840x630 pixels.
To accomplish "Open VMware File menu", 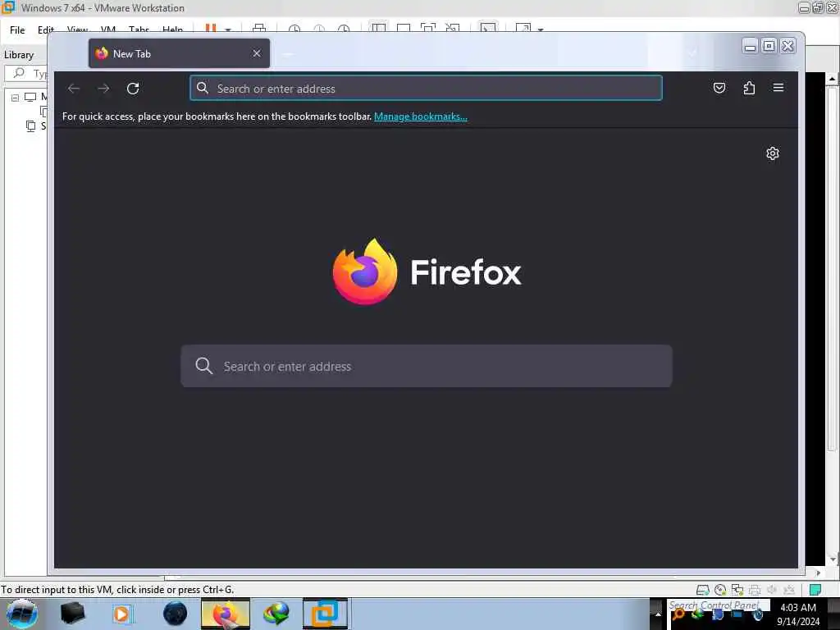I will pos(17,30).
